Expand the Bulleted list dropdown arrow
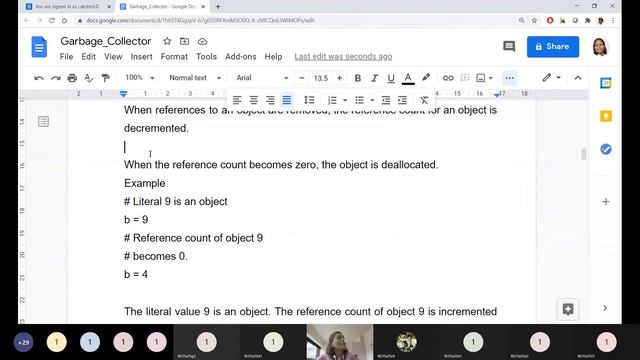 pos(372,100)
